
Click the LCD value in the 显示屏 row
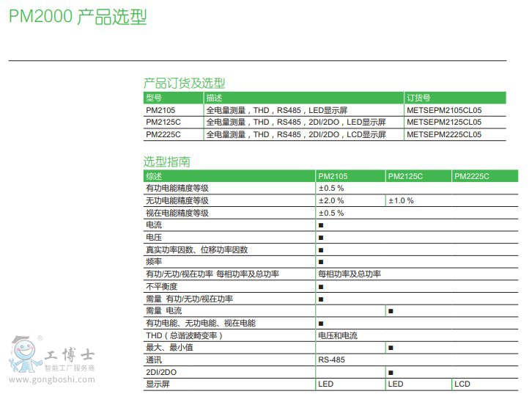462,384
